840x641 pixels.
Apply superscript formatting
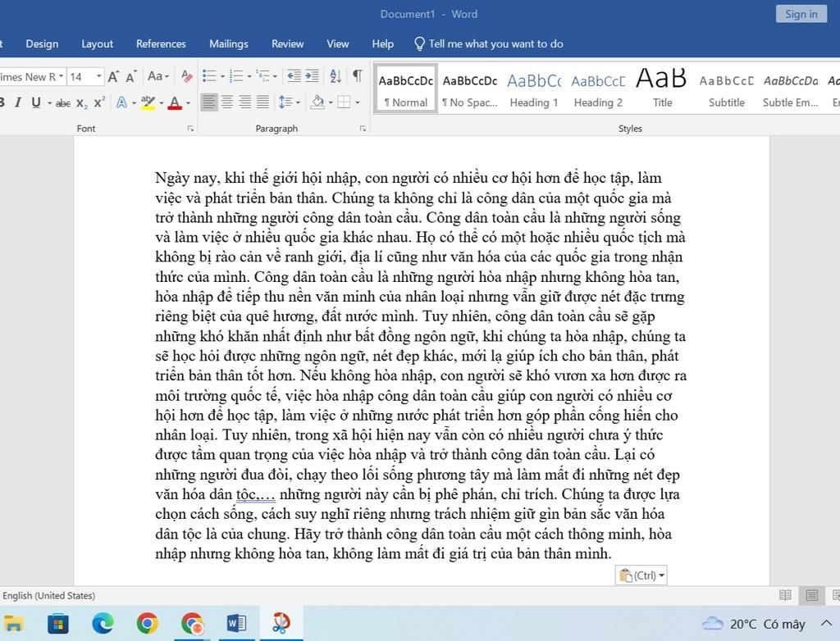click(99, 102)
